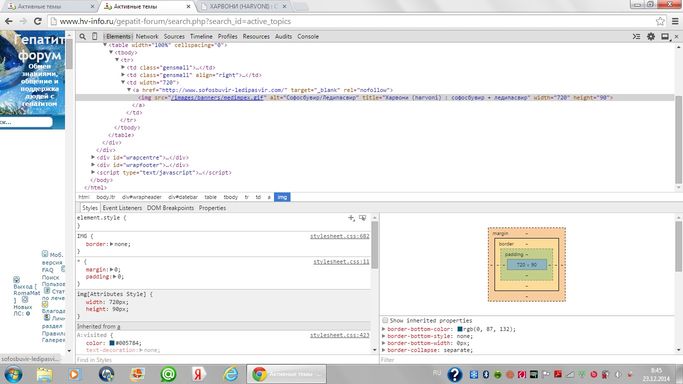
Task: Click the DevTools inspect element magnifier icon
Action: pyautogui.click(x=82, y=37)
